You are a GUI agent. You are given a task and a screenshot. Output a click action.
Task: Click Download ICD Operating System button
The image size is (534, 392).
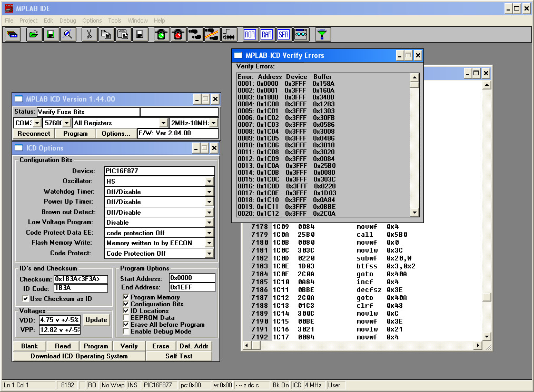[79, 356]
